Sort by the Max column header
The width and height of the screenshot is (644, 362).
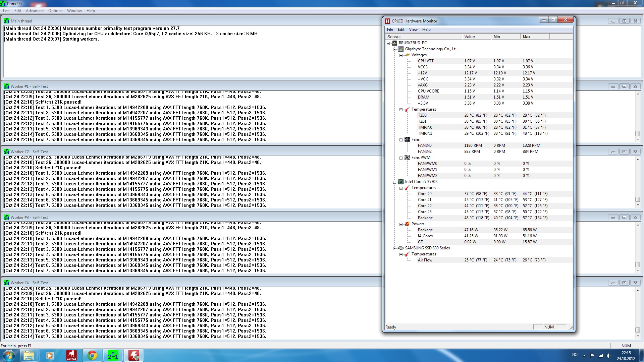535,37
